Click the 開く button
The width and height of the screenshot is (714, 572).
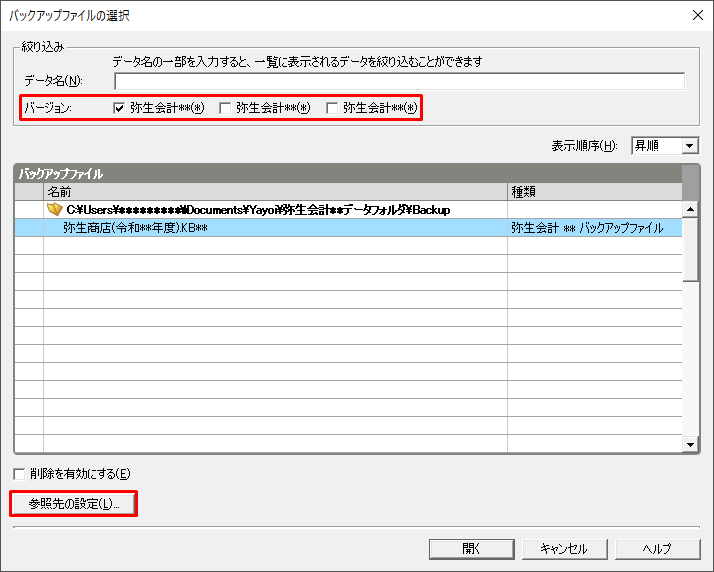click(x=472, y=549)
